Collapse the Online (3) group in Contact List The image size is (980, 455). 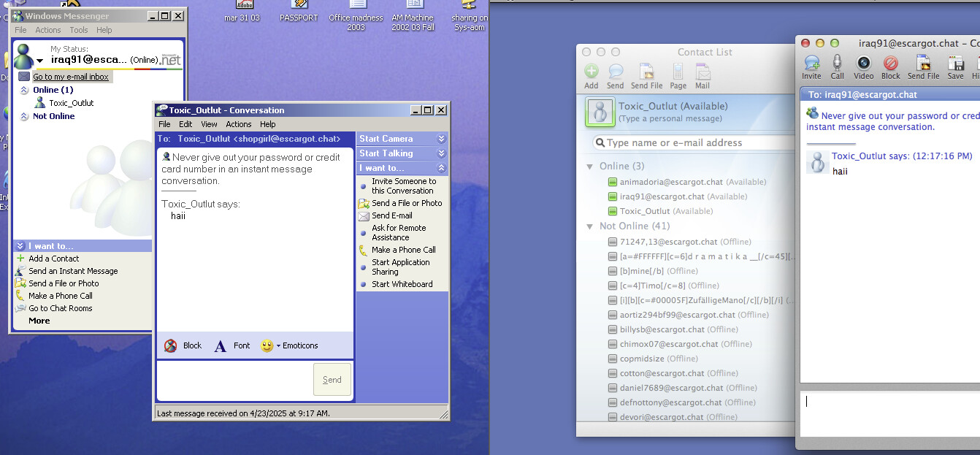coord(590,167)
